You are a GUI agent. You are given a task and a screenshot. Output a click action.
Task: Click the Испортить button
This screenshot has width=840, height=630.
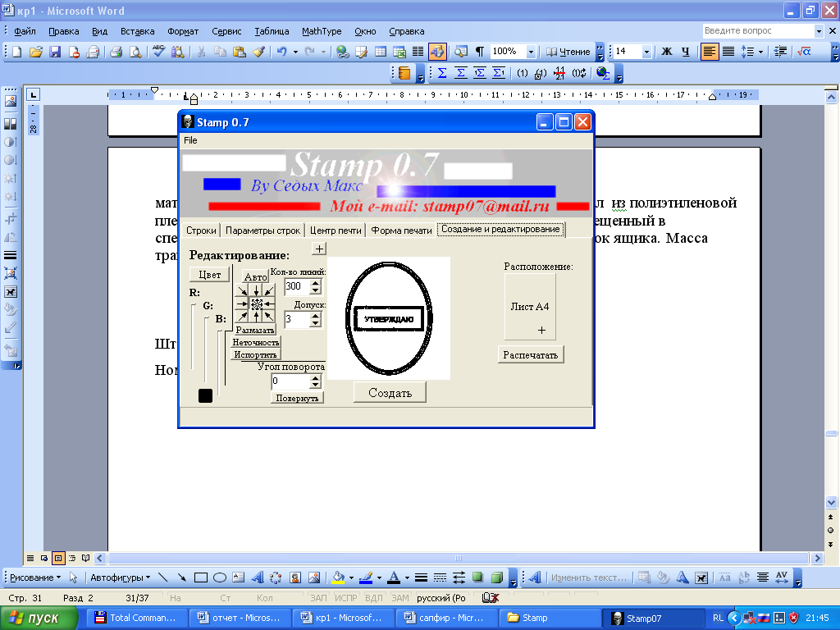(256, 354)
